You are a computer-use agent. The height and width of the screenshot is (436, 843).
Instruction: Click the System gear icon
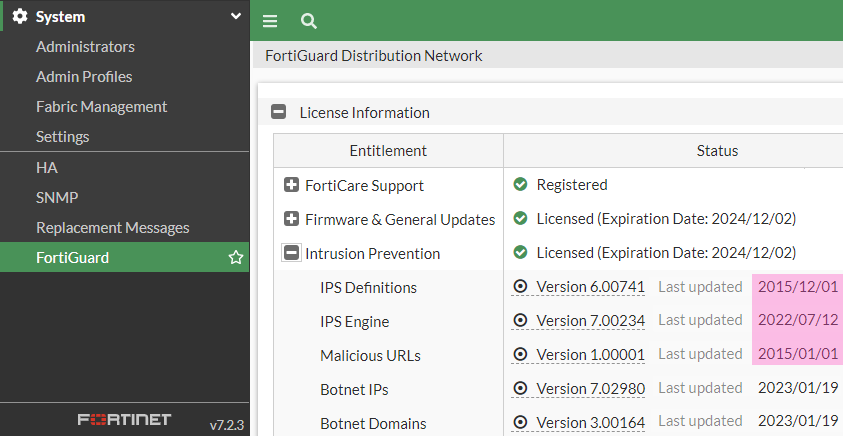point(19,17)
